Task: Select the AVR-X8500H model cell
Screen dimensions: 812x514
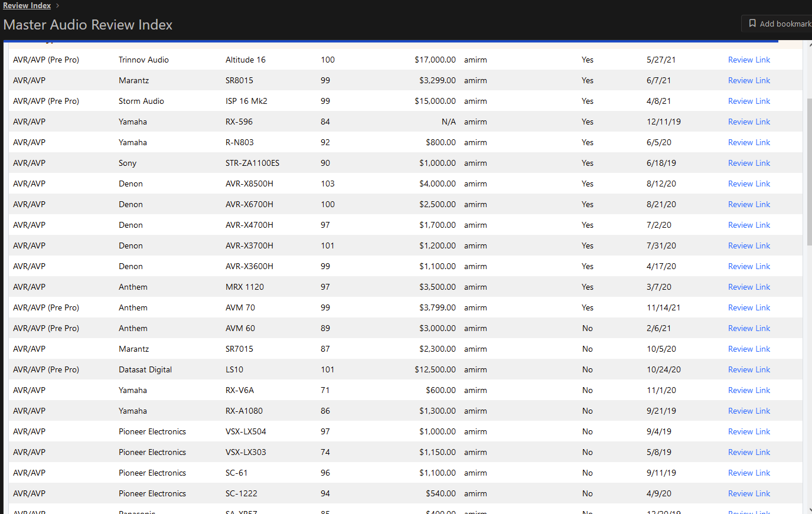Action: (249, 184)
